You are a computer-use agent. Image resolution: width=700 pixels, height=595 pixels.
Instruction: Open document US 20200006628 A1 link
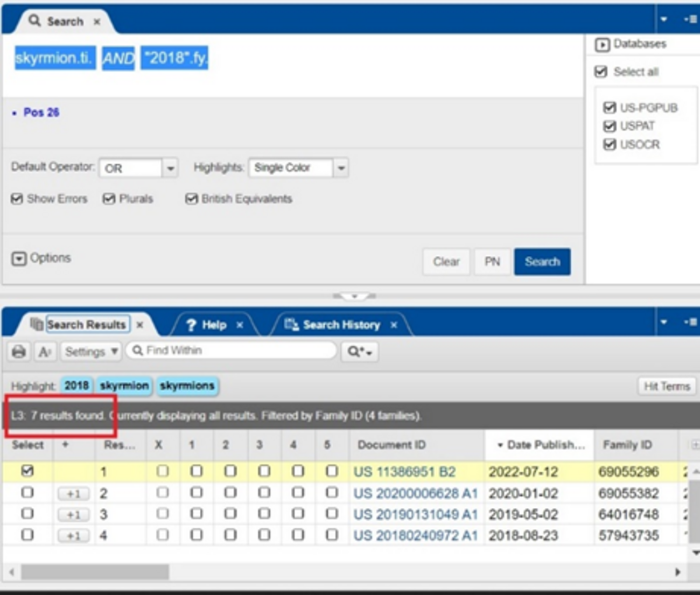point(415,493)
